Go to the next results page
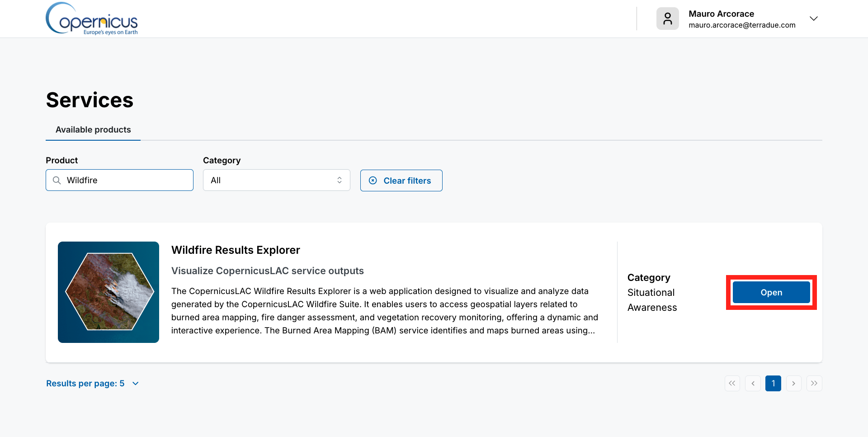Screen dimensions: 868x437 point(793,384)
